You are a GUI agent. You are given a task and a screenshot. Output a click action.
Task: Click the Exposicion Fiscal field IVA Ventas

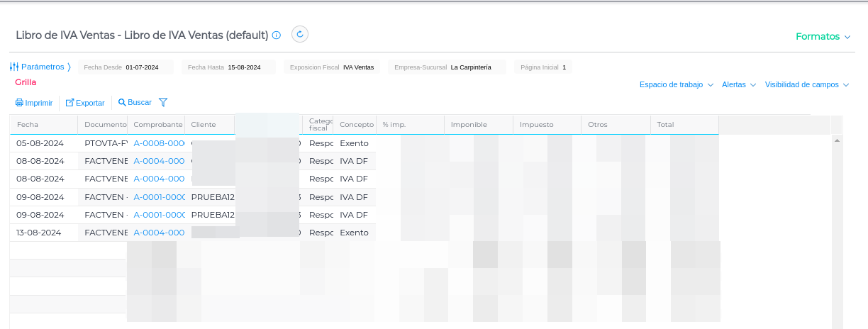(332, 67)
